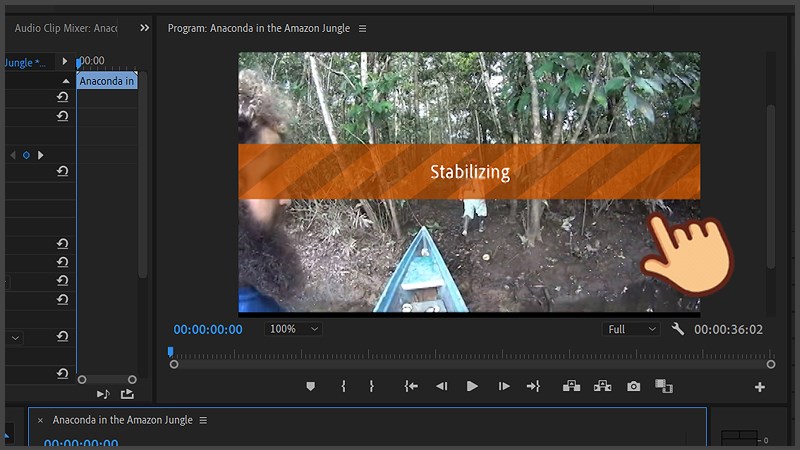Click the blue 00:00:00:00 Program timecode
800x450 pixels.
[208, 330]
